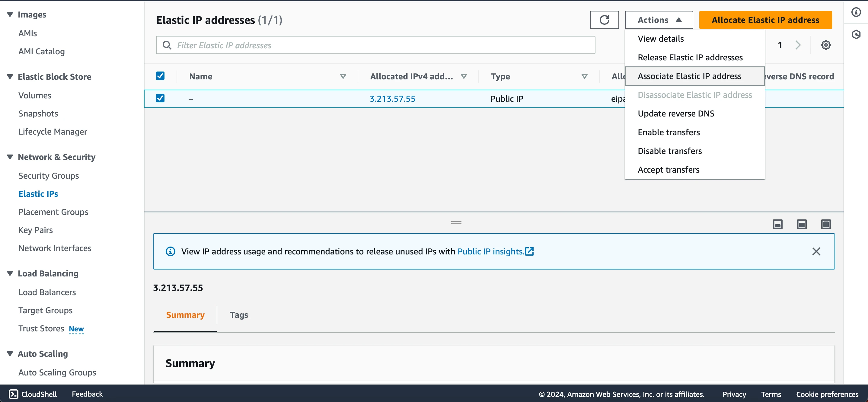868x402 pixels.
Task: Open CloudShell terminal icon
Action: pyautogui.click(x=14, y=394)
